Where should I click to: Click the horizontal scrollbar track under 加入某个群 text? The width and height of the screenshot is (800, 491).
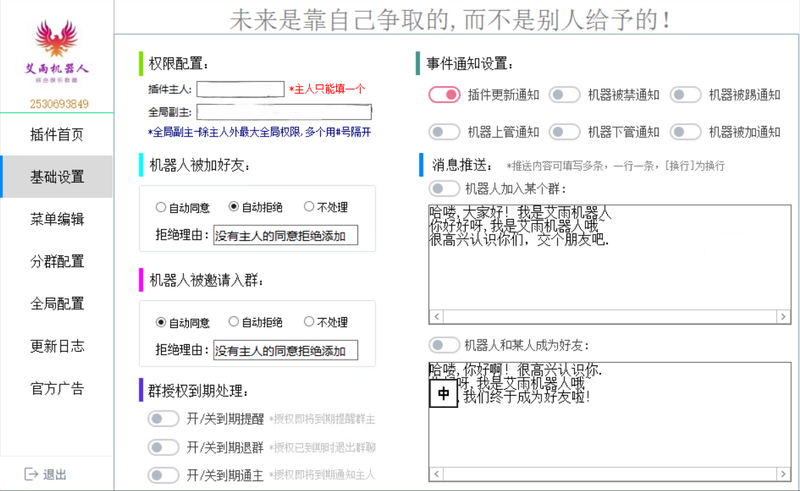coord(610,317)
